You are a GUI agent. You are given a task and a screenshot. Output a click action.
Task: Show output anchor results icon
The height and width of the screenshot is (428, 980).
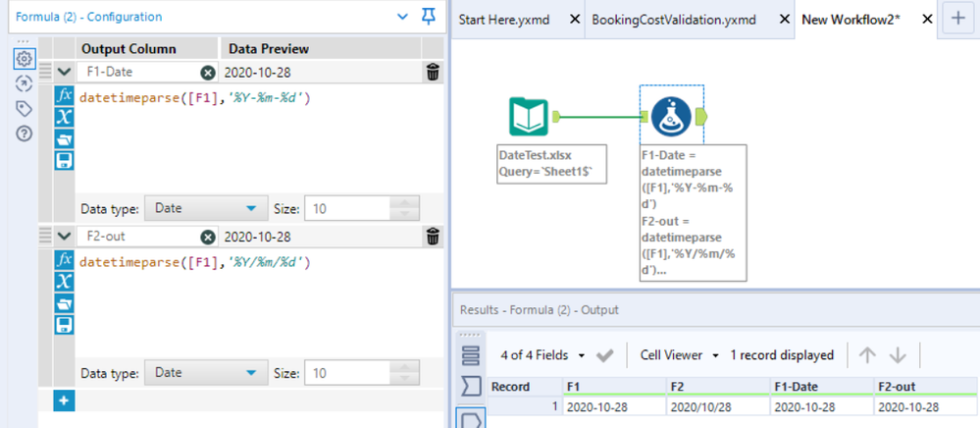coord(469,417)
